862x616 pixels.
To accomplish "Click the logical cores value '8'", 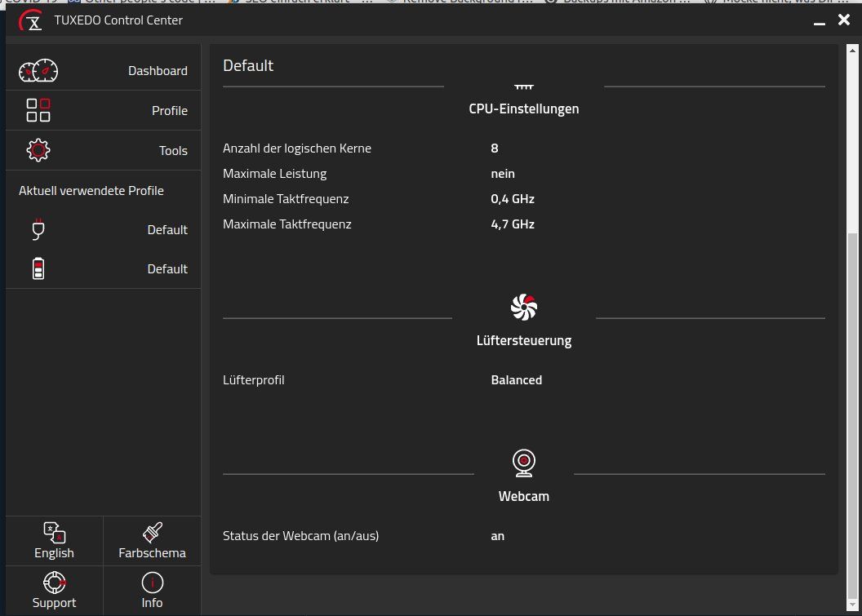I will [x=494, y=148].
